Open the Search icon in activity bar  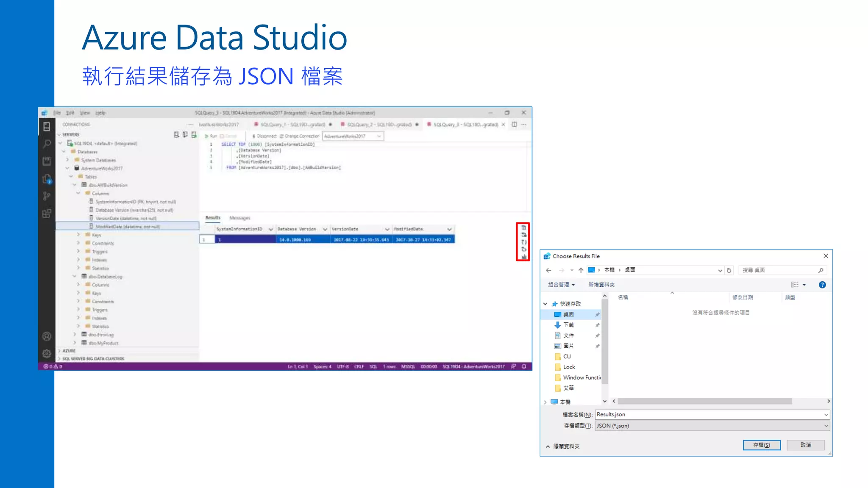pos(47,144)
